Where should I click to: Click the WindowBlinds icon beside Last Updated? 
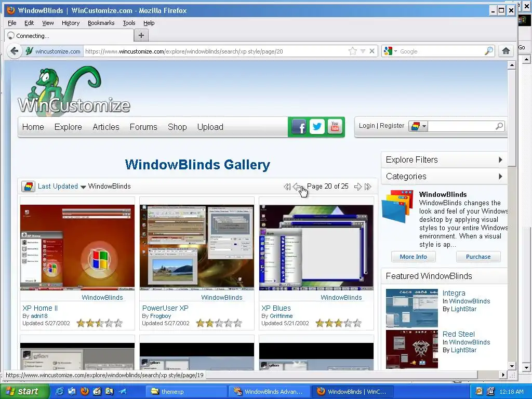[x=28, y=187]
